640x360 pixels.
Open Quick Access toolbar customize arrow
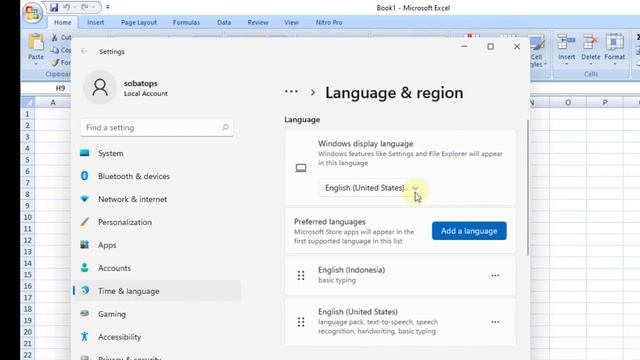click(108, 7)
